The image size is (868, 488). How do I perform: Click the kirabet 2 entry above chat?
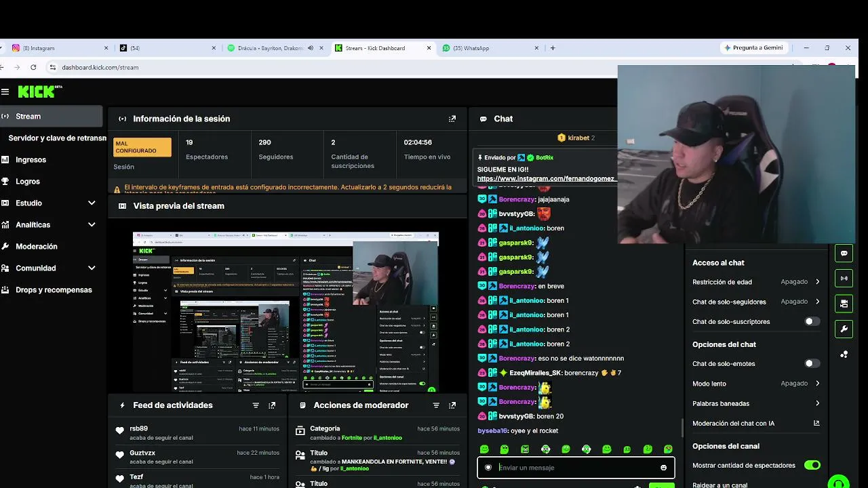pyautogui.click(x=576, y=138)
